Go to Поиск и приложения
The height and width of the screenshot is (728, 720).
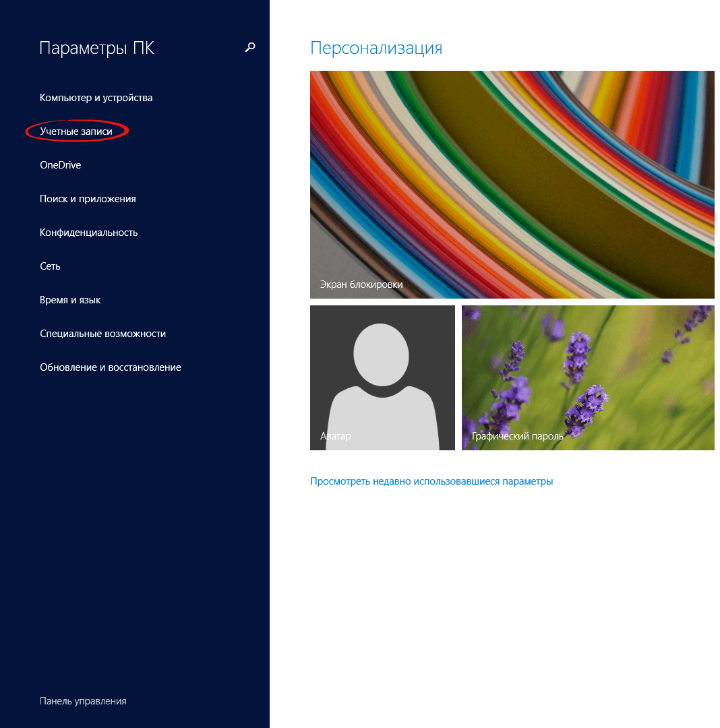[88, 199]
